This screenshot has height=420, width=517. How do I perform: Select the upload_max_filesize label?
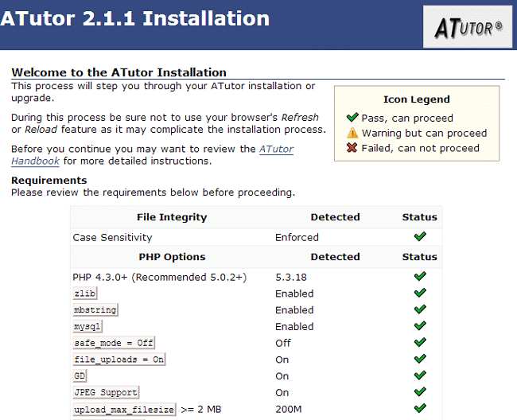pyautogui.click(x=124, y=410)
